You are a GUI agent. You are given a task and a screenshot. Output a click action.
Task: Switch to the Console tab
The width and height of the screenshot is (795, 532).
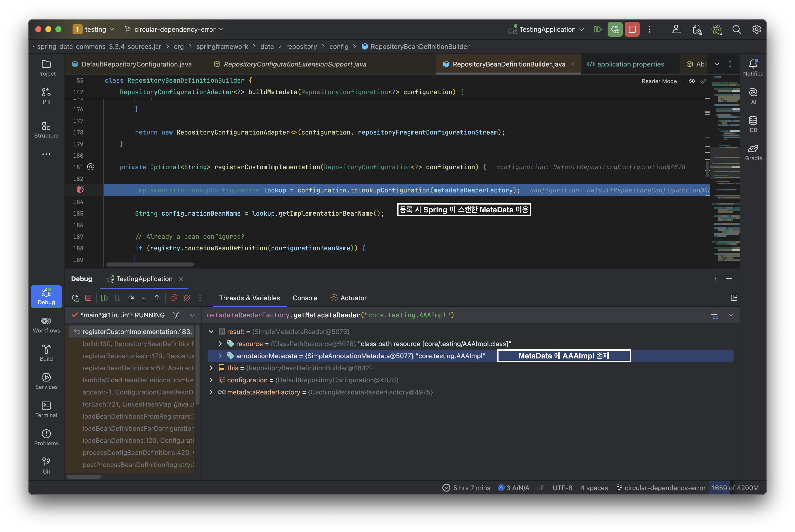pyautogui.click(x=305, y=298)
